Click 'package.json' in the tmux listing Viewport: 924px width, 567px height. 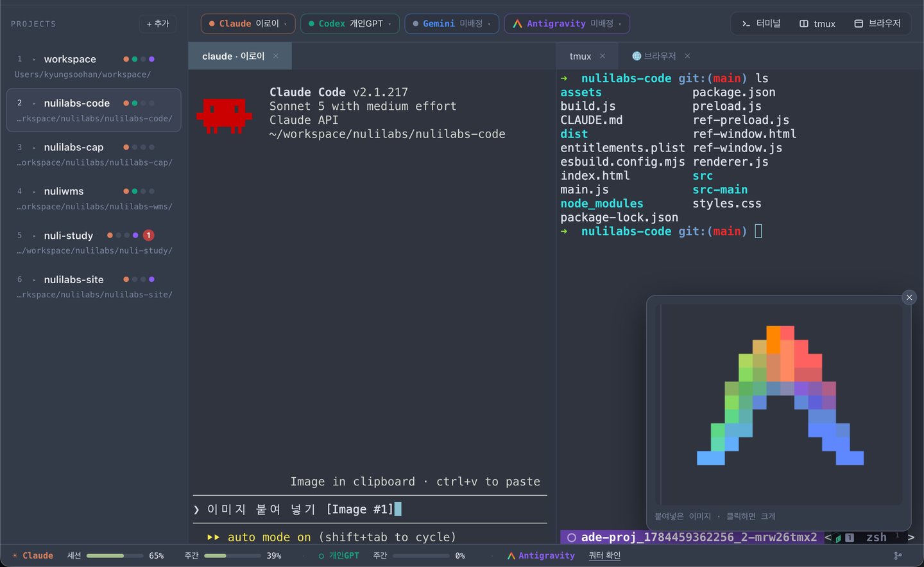point(734,92)
